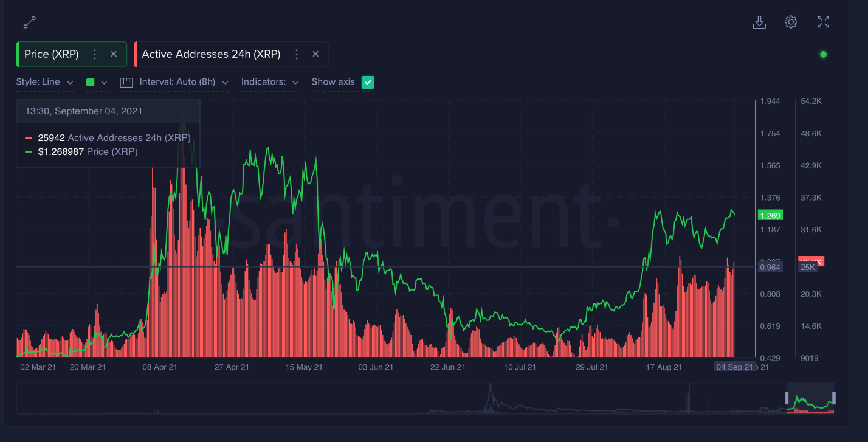The width and height of the screenshot is (868, 442).
Task: Select the Price (XRP) metric chip
Action: pos(52,54)
